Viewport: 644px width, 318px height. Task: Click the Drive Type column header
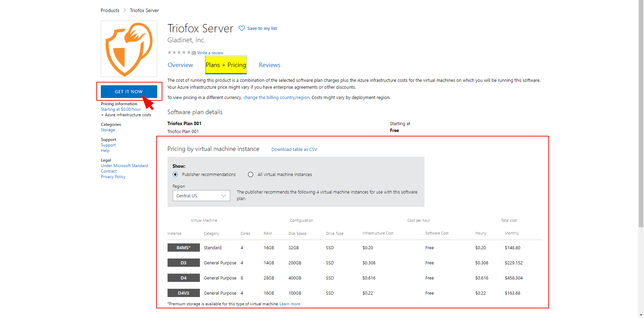[x=335, y=233]
